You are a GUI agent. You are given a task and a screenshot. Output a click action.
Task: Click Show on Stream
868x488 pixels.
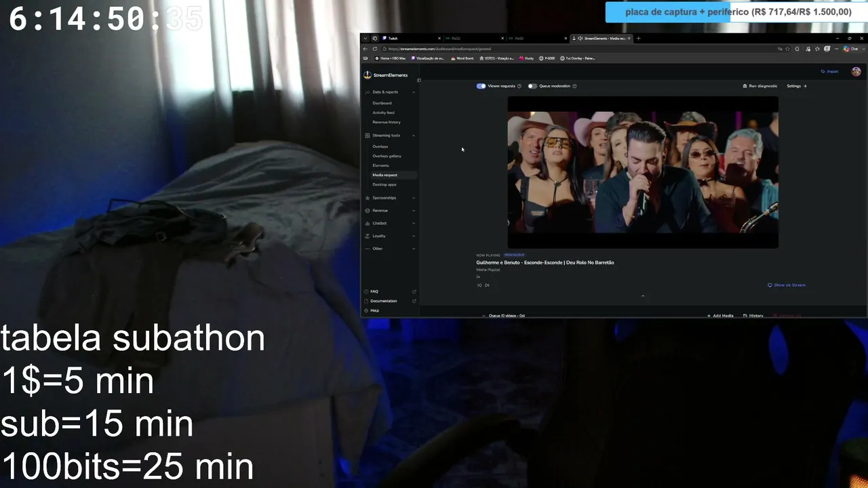[x=787, y=285]
